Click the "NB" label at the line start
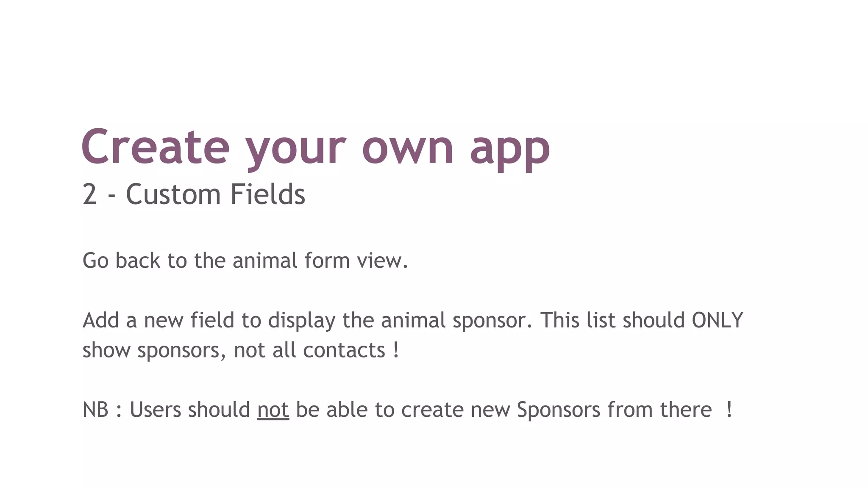 [95, 410]
